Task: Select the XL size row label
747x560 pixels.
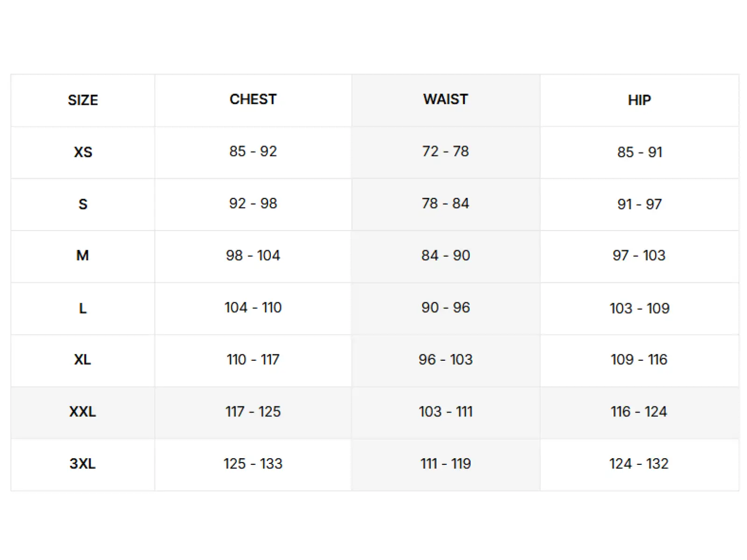Action: click(83, 360)
